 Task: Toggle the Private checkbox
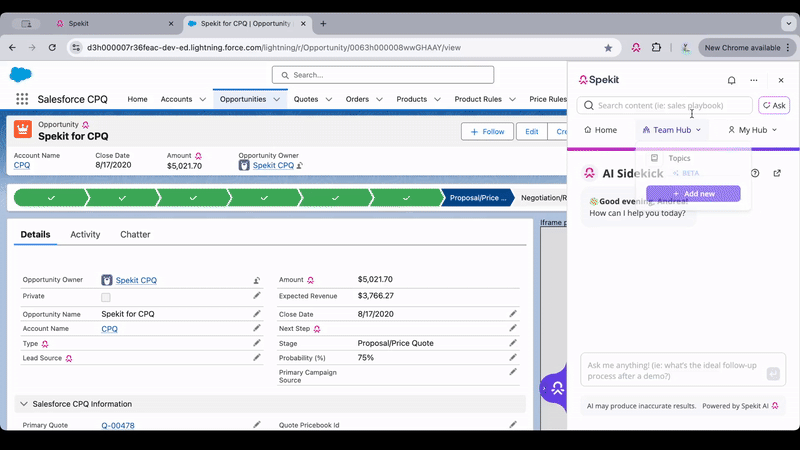tap(106, 297)
